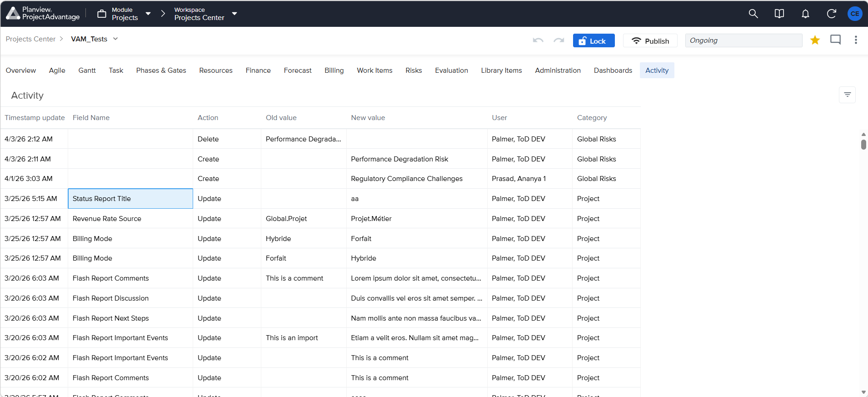868x397 pixels.
Task: Click the redo arrow icon
Action: pyautogui.click(x=559, y=40)
